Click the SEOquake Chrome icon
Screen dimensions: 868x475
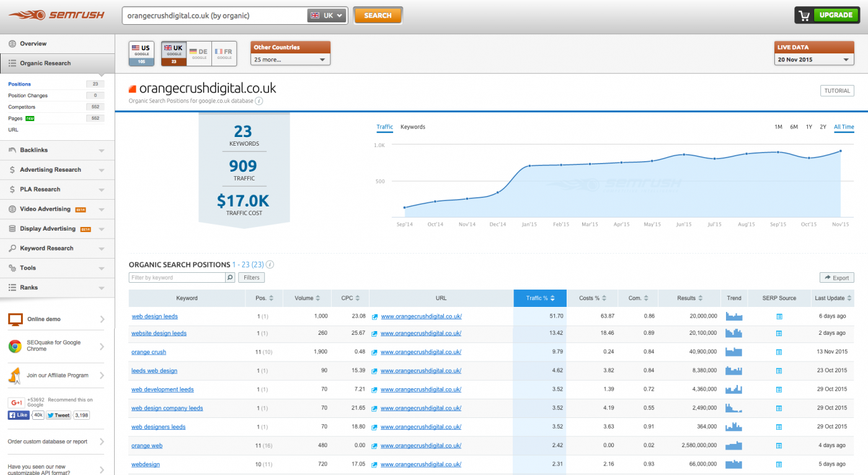15,346
